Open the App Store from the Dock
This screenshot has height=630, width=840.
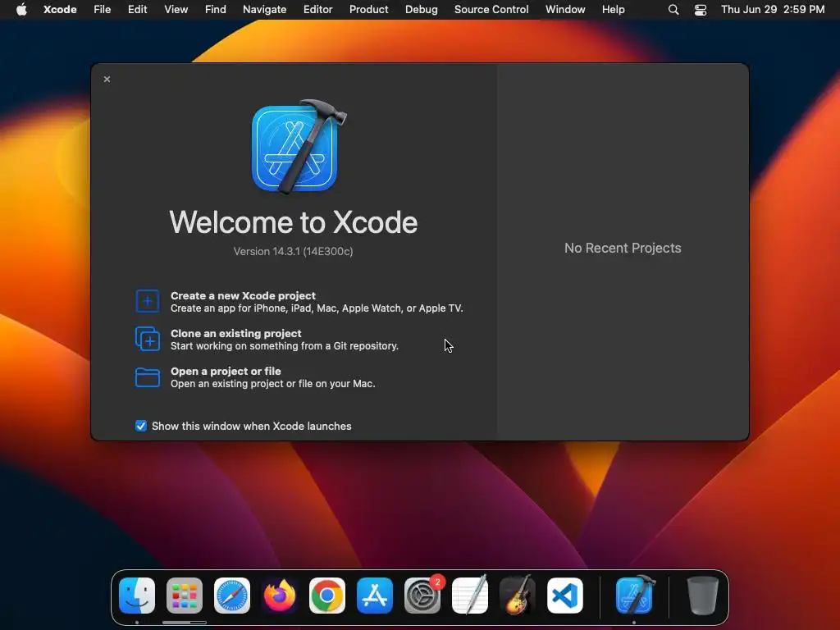(x=374, y=596)
